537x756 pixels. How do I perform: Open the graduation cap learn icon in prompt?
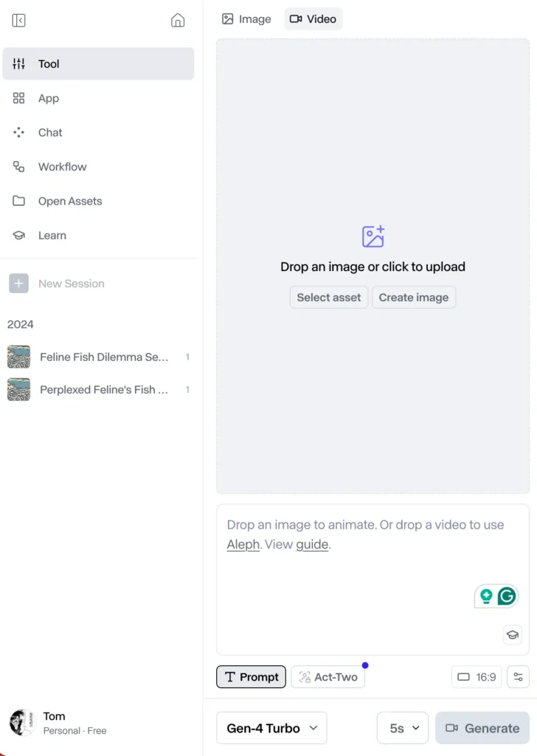tap(512, 635)
